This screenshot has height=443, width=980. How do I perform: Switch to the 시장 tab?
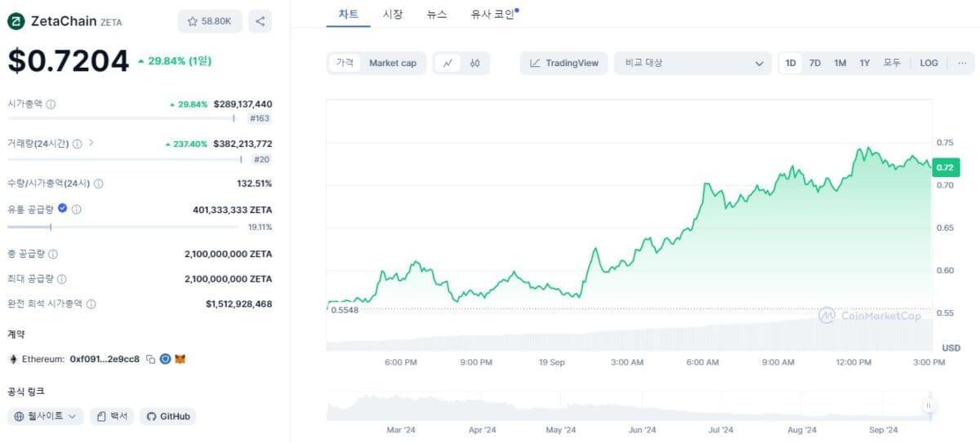coord(392,14)
